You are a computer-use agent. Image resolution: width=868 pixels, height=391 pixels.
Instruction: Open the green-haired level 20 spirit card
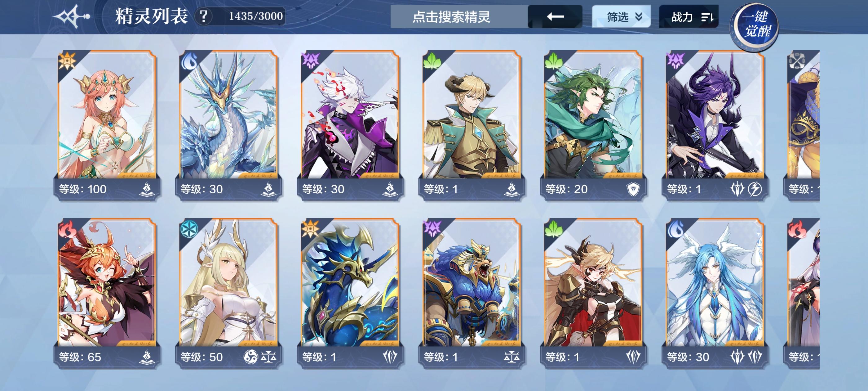pos(593,125)
